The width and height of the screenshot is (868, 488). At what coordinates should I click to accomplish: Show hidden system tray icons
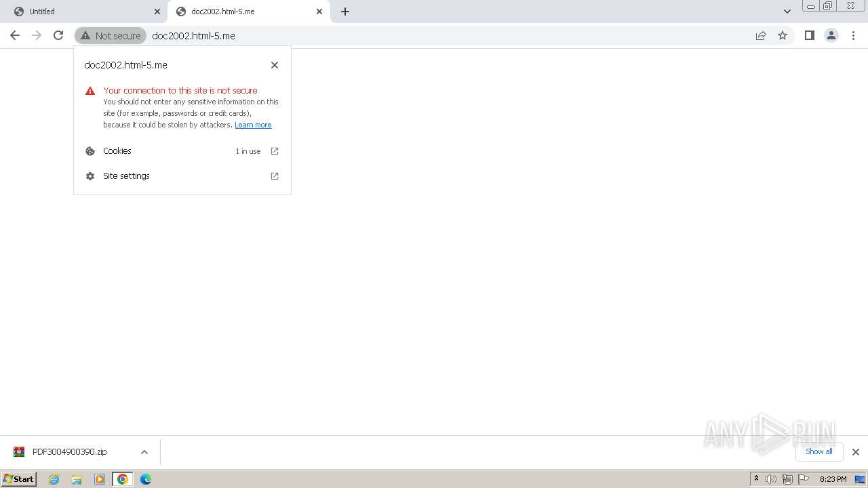point(756,479)
